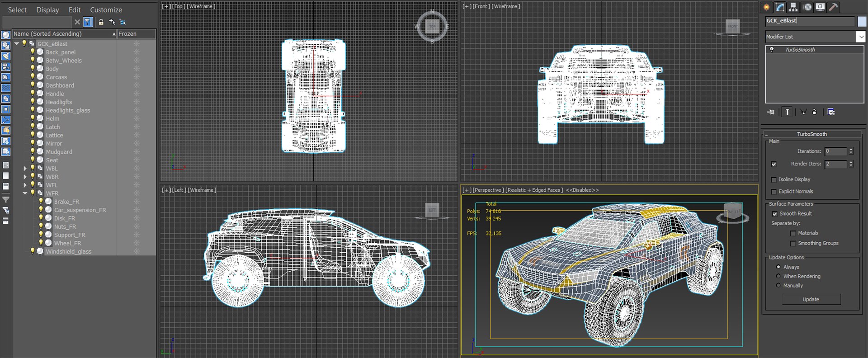868x358 pixels.
Task: Toggle Display Space Warps filter icon
Action: 6,88
